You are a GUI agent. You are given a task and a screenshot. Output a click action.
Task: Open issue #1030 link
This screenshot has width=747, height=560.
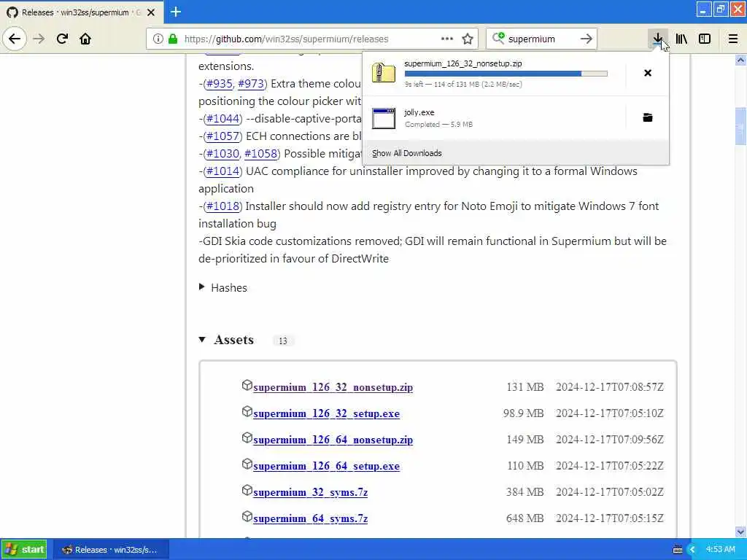click(222, 153)
